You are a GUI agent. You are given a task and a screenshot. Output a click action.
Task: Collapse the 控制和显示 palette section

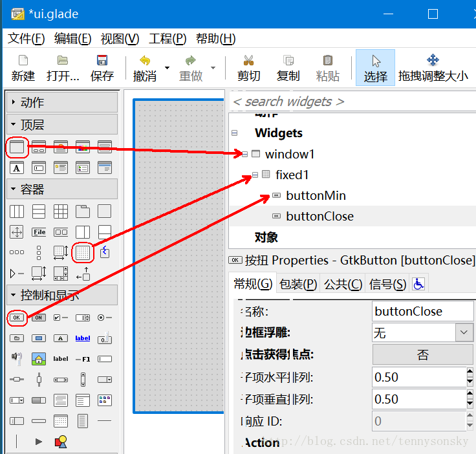[x=62, y=295]
